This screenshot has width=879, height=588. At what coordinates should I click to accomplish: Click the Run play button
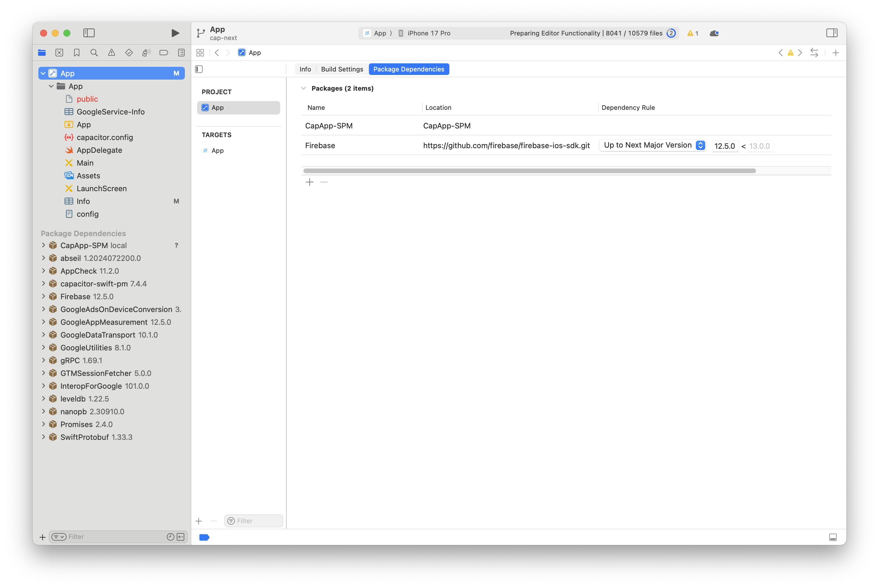(175, 33)
